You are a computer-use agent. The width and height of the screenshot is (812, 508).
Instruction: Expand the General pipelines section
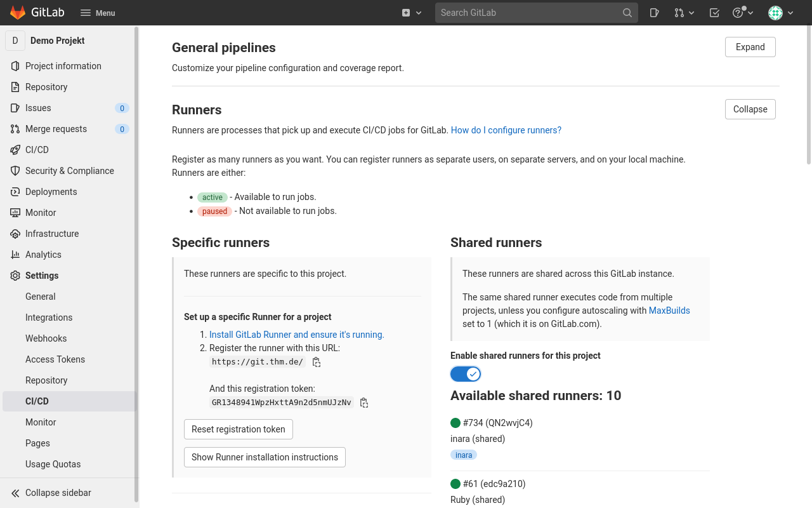(750, 47)
